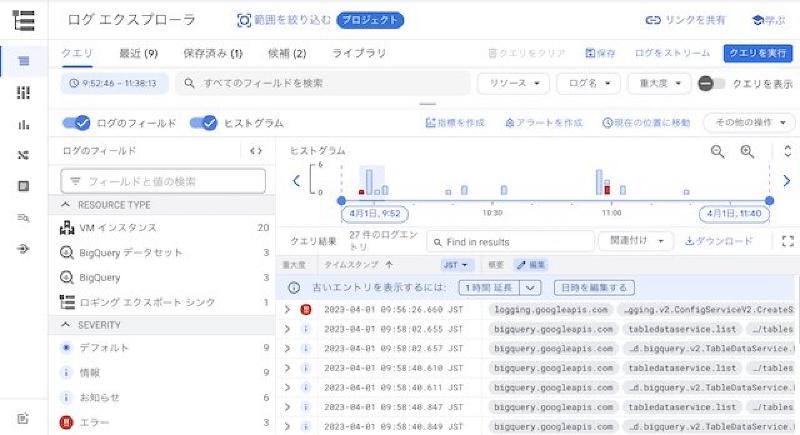Switch to the 保存済み (1) tab

pyautogui.click(x=213, y=53)
